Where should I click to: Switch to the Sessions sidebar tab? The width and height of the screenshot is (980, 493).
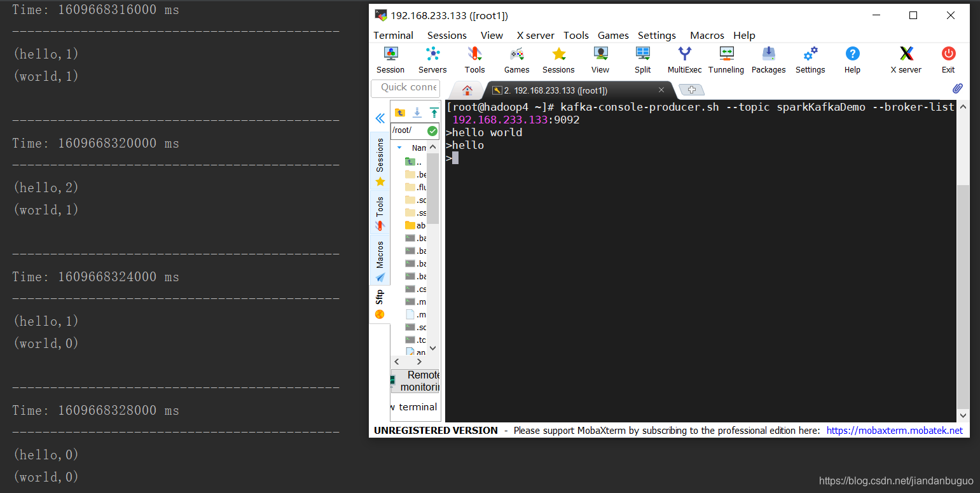380,162
